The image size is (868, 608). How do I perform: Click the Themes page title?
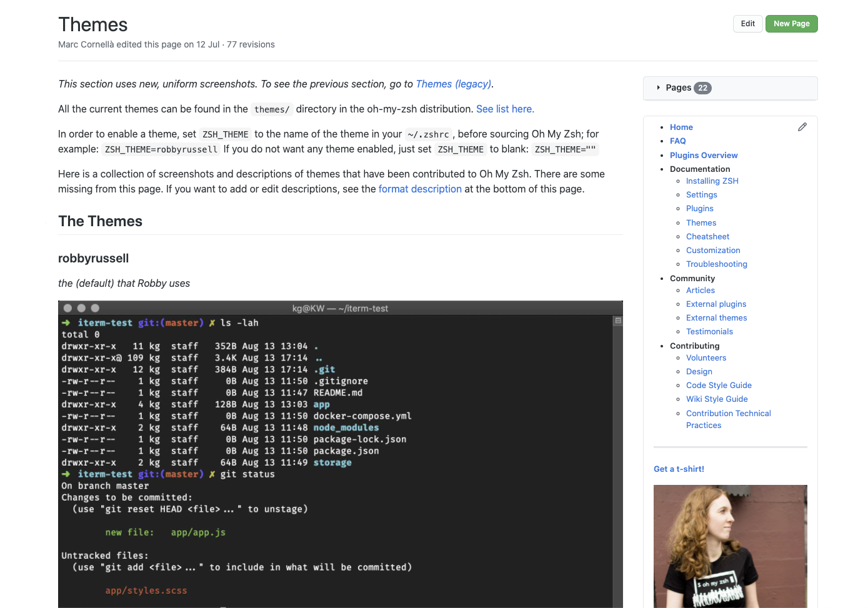[92, 24]
